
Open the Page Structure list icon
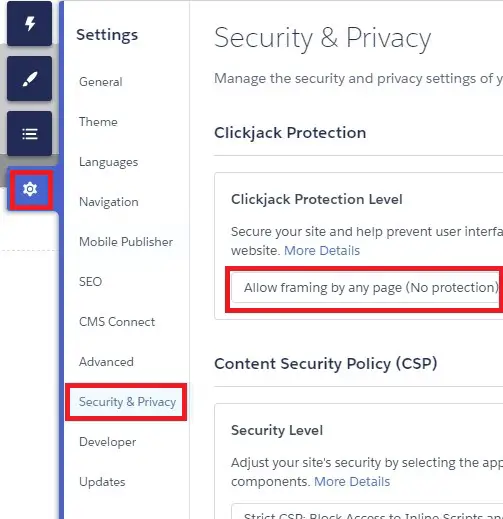pyautogui.click(x=29, y=134)
